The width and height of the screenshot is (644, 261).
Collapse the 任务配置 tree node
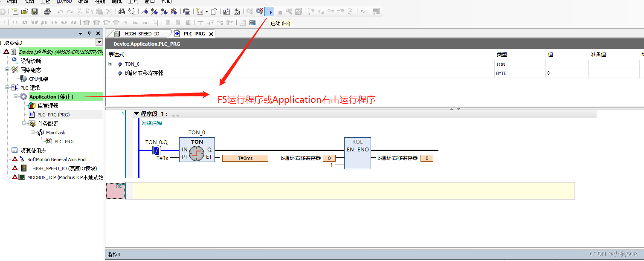click(24, 123)
